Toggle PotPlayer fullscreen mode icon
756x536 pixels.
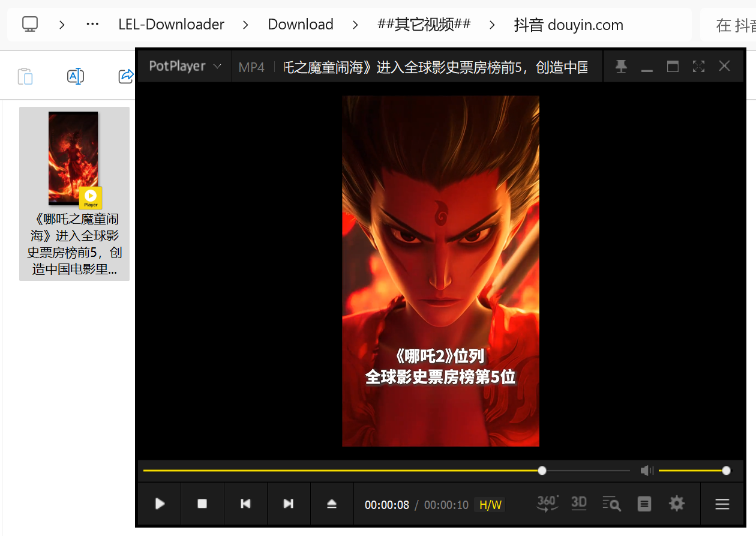698,66
